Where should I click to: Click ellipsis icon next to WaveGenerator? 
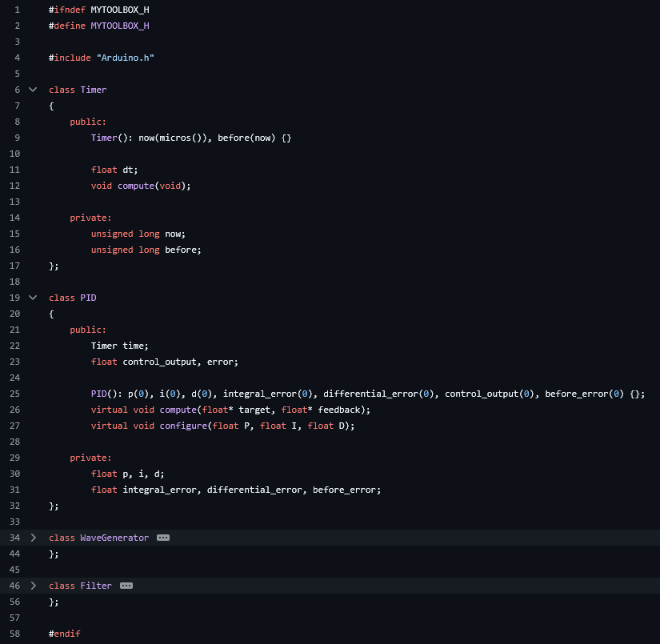click(163, 538)
